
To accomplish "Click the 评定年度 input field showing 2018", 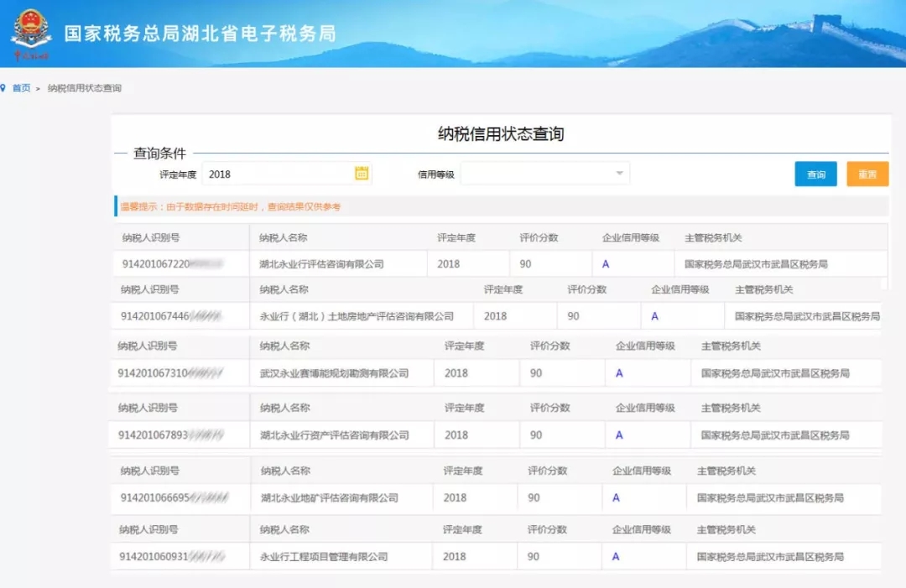I will coord(277,174).
